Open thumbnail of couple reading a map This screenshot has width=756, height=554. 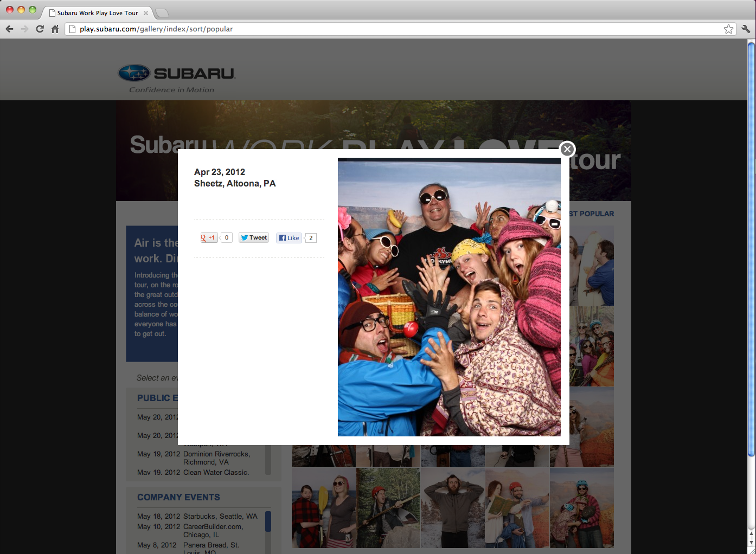[x=517, y=507]
